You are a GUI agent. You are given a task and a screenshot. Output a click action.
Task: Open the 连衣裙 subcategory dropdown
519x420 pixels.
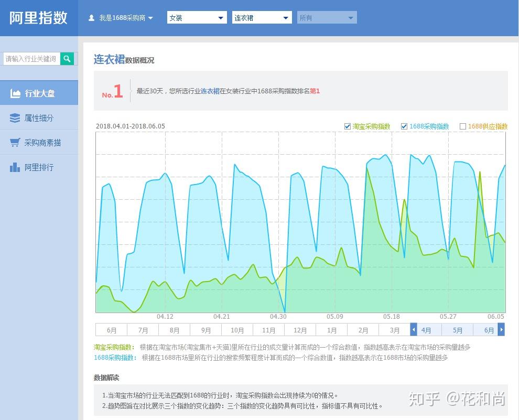click(x=262, y=18)
